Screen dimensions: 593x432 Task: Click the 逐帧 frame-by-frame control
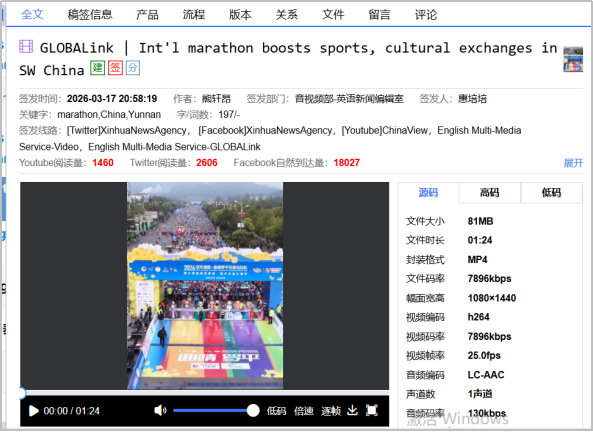[331, 411]
